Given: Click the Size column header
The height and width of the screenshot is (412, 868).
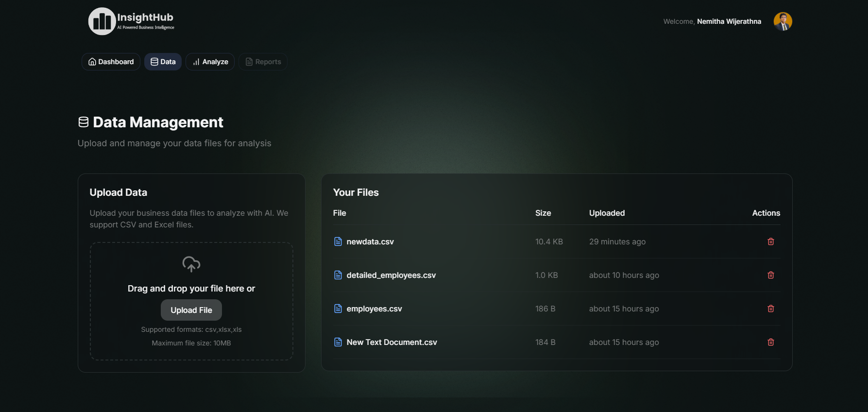Looking at the screenshot, I should (543, 213).
